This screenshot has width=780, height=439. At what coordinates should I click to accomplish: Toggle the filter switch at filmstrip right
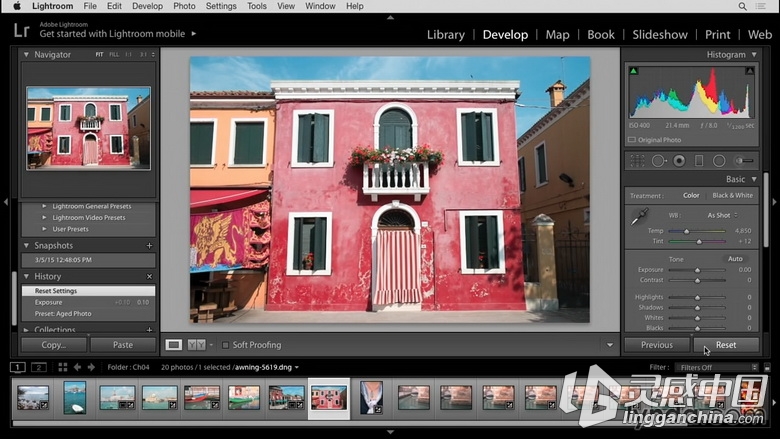tap(767, 367)
